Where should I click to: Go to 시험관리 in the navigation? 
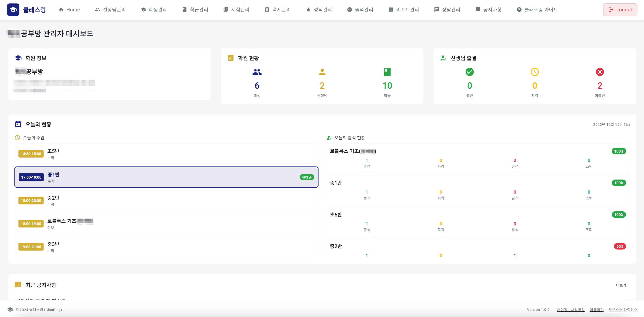pyautogui.click(x=236, y=10)
